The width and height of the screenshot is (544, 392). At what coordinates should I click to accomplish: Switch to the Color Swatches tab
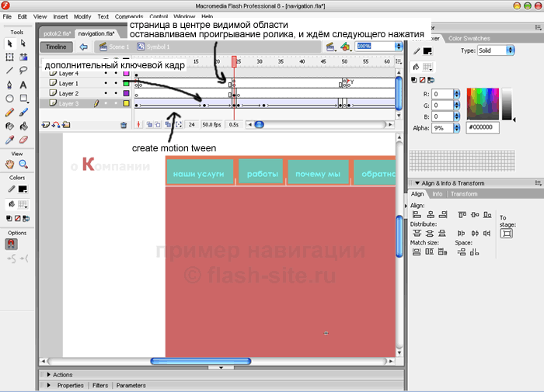[x=469, y=39]
